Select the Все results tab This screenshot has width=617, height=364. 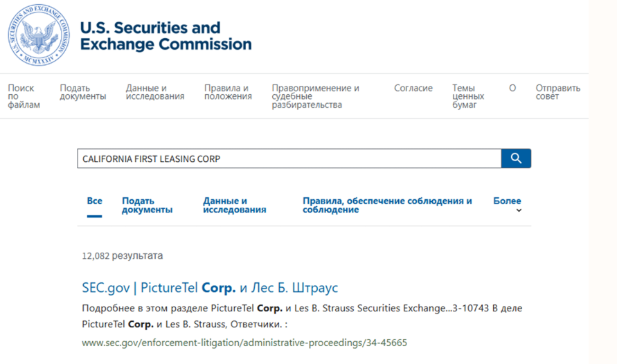[94, 201]
